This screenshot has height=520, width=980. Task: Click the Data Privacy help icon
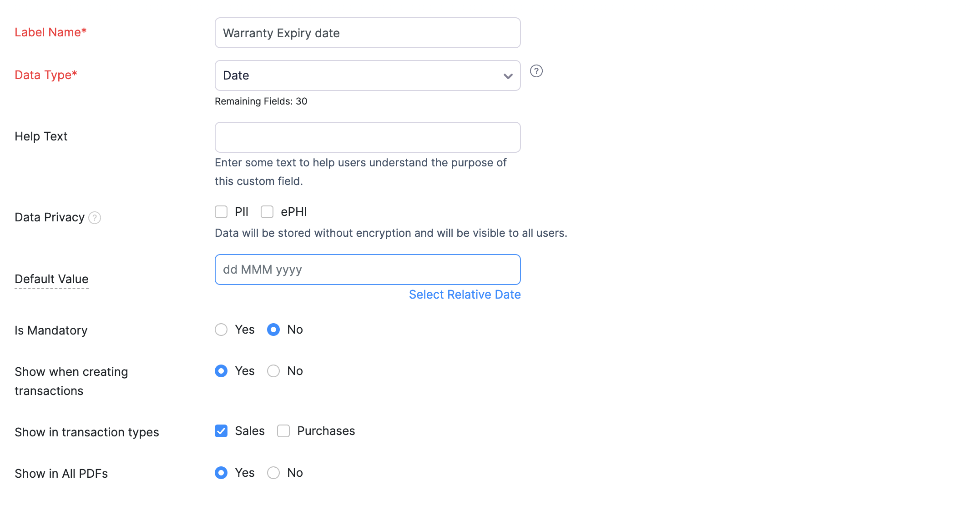[x=95, y=218]
